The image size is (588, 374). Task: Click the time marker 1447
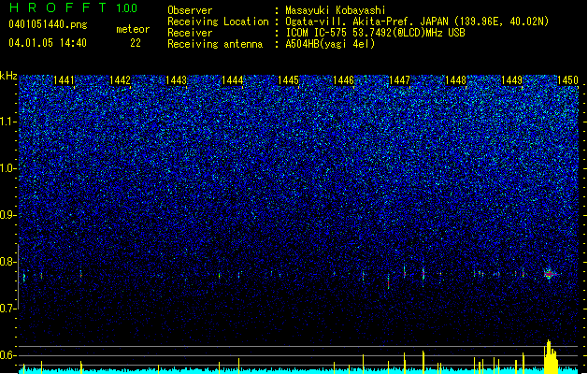point(400,80)
